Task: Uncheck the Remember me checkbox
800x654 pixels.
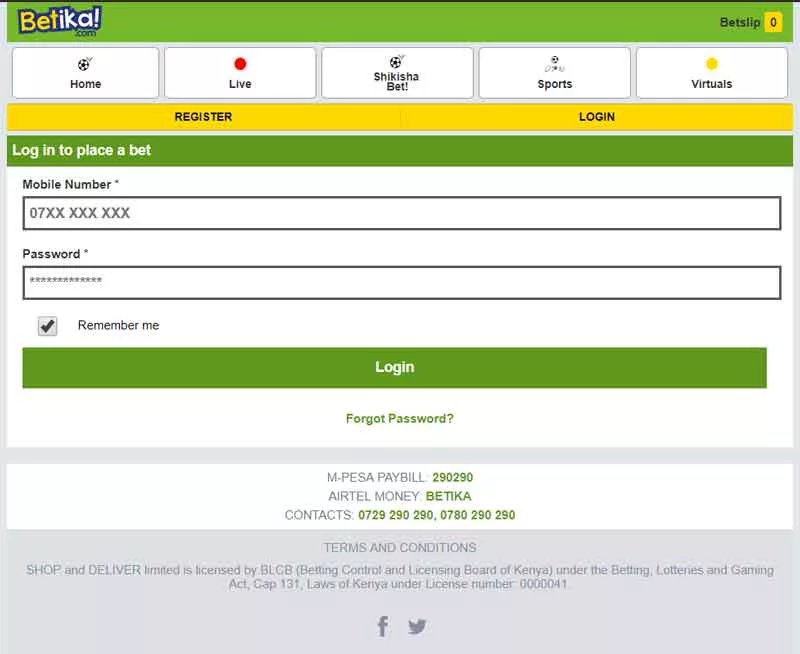Action: click(x=47, y=326)
